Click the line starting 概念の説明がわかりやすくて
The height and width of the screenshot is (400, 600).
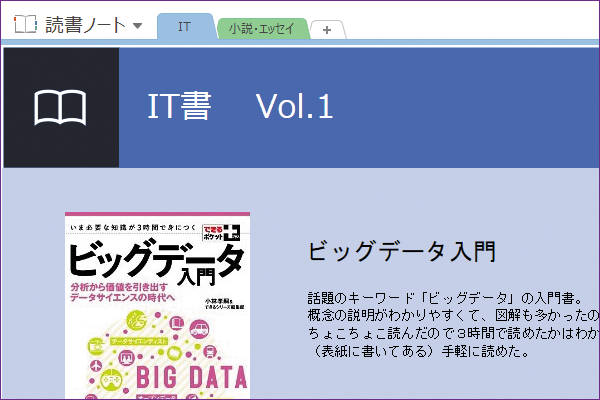pyautogui.click(x=453, y=315)
